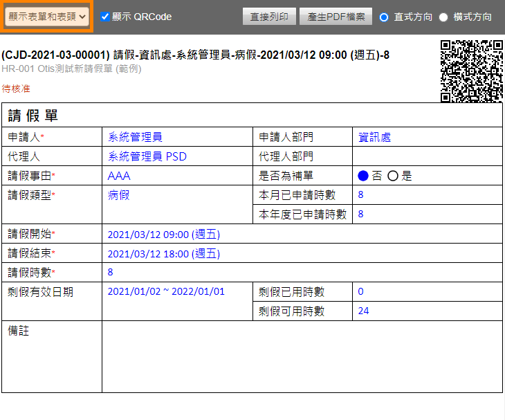Open the 顯示表單和表頭 dropdown
Screen dimensions: 505x420
tap(47, 17)
